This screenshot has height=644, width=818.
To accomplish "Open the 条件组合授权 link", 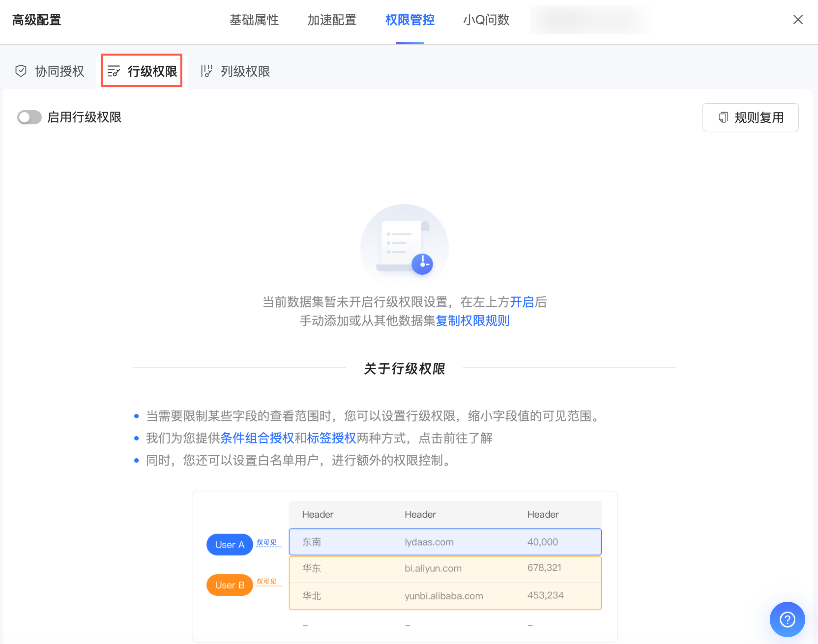I will 257,438.
